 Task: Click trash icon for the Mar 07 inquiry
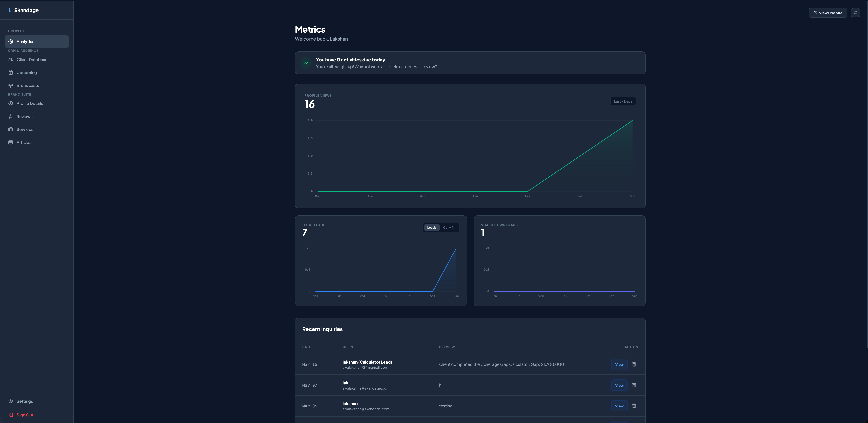[634, 385]
